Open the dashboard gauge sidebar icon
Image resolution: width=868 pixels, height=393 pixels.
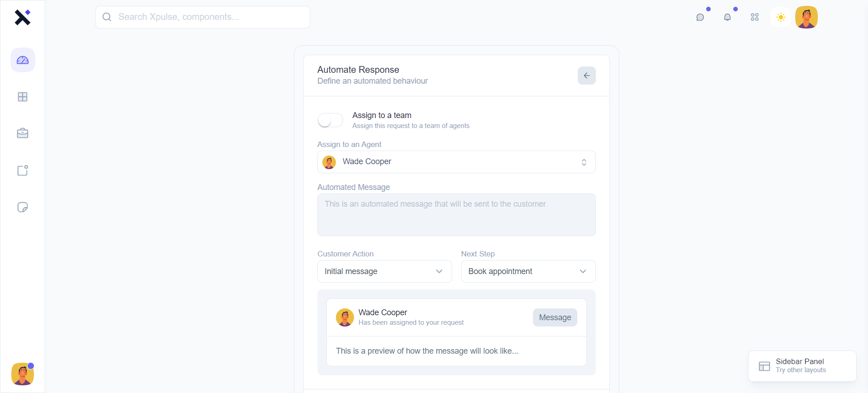coord(23,60)
